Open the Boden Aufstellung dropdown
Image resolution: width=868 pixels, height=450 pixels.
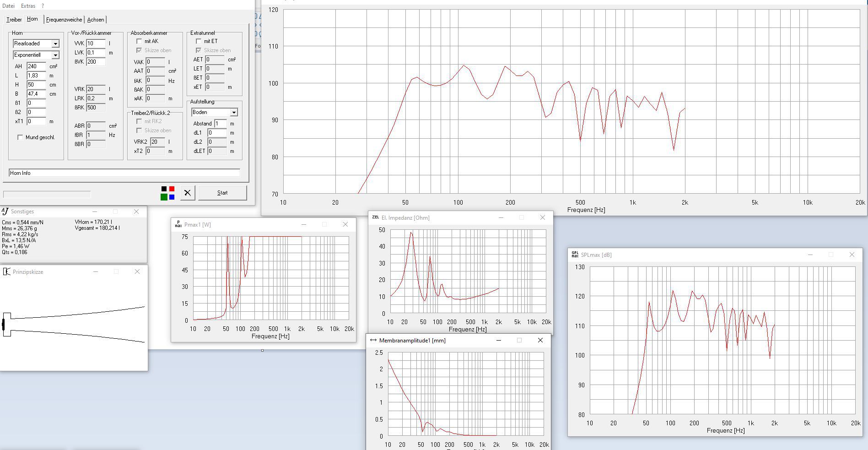pyautogui.click(x=233, y=112)
